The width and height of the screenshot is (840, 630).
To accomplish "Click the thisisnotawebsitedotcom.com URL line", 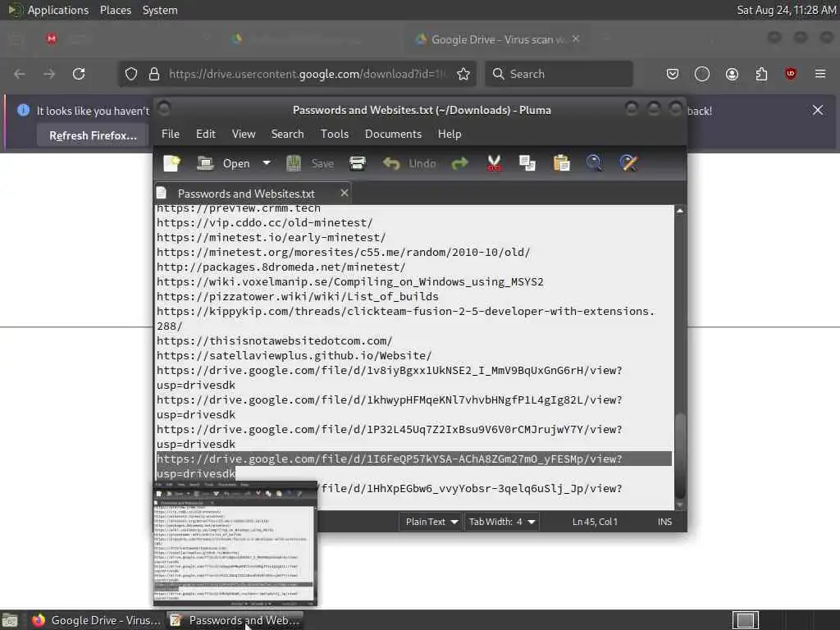I will coord(274,340).
